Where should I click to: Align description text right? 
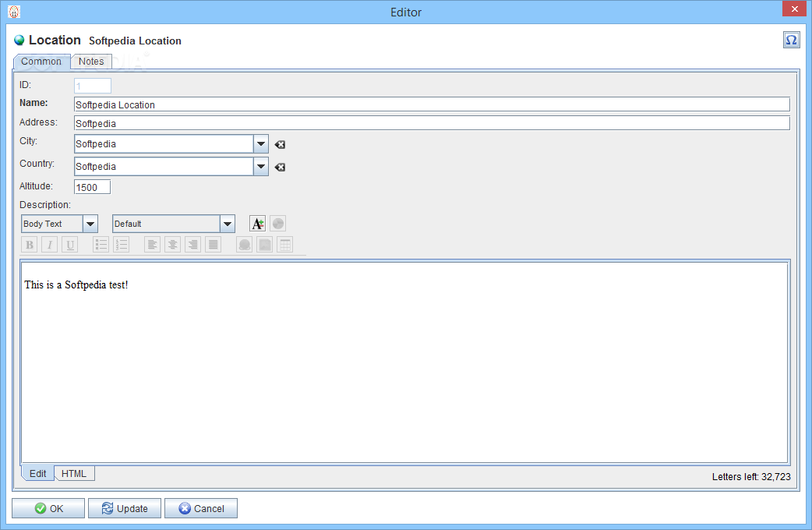click(x=192, y=245)
